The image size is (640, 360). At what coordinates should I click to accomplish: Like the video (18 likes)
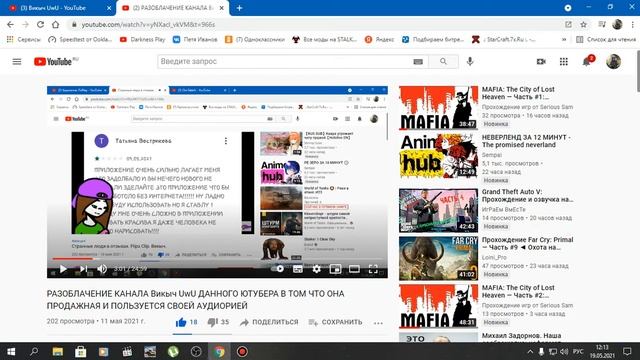coord(187,322)
